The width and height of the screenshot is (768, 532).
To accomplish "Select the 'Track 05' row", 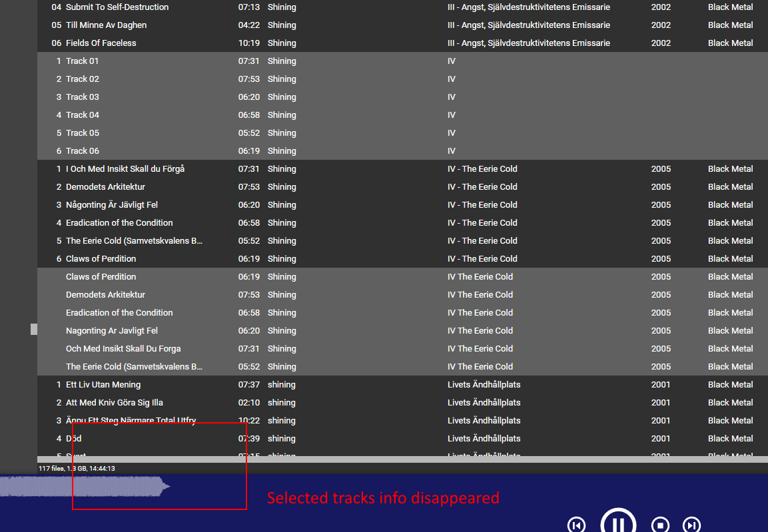I will tap(402, 133).
